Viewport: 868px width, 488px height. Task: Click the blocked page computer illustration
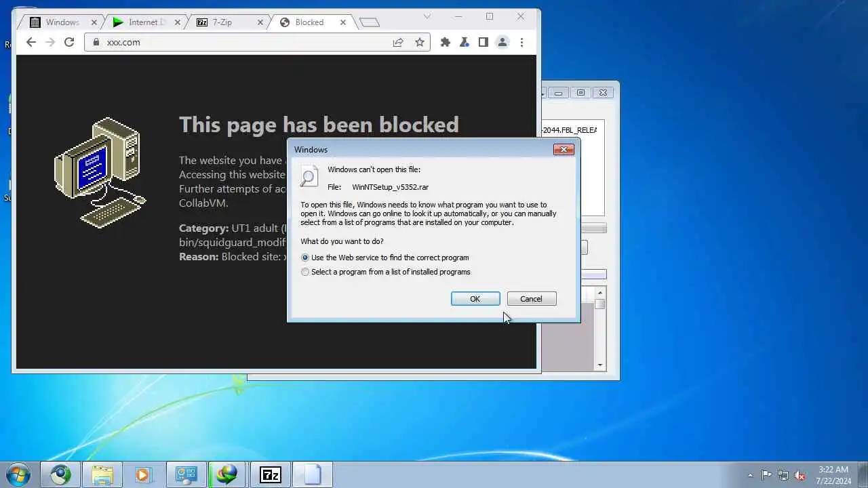[x=100, y=172]
